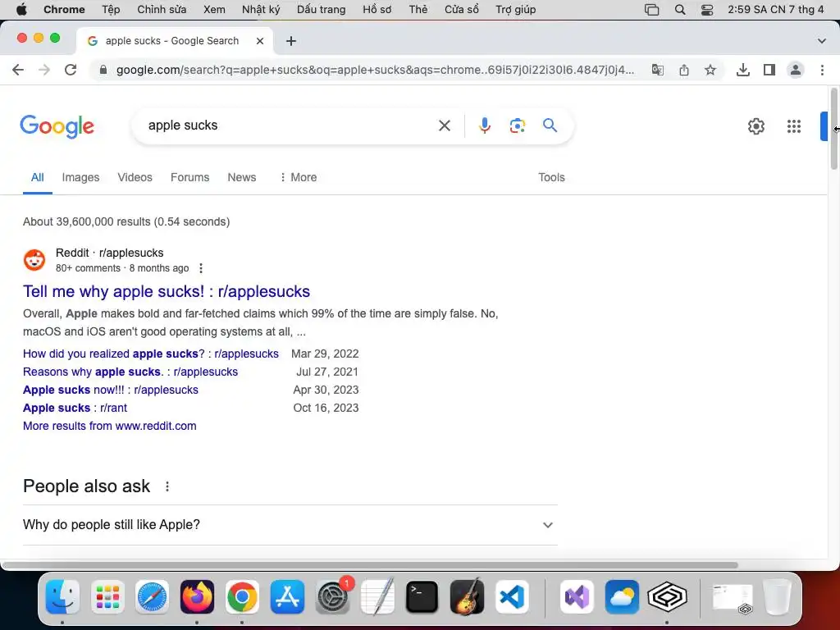Open the Nhật ký menu
840x630 pixels.
(261, 9)
